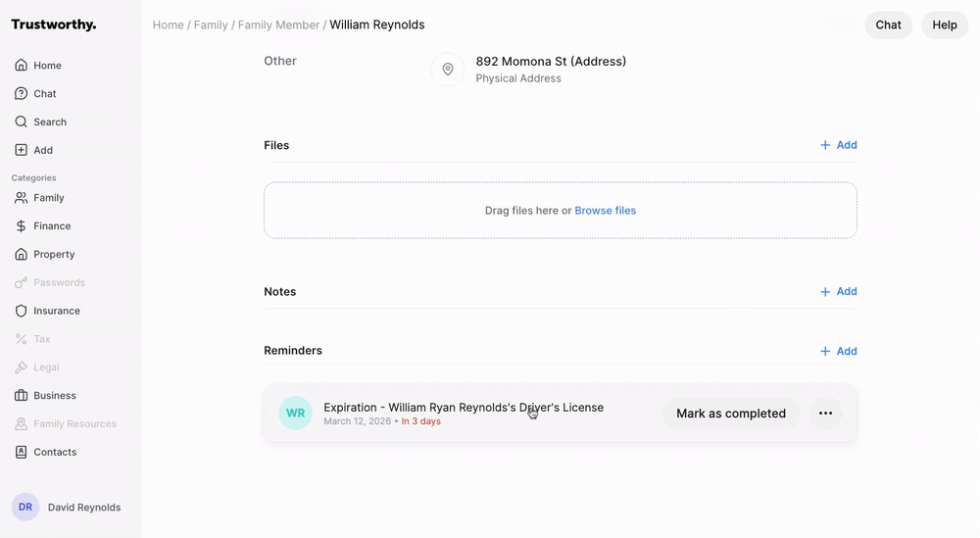Open the Family category in sidebar
The height and width of the screenshot is (538, 980).
coord(48,198)
